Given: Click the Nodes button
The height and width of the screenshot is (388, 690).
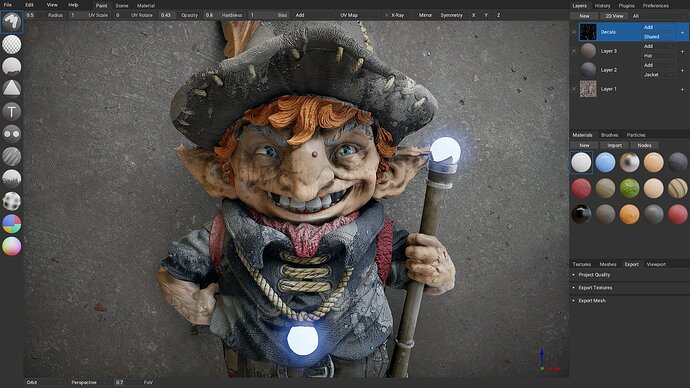Looking at the screenshot, I should (x=644, y=145).
